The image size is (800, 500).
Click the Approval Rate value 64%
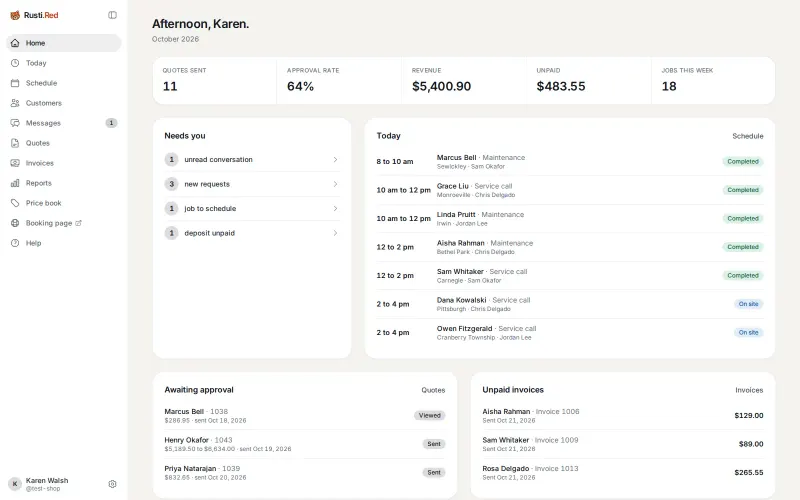tap(300, 87)
